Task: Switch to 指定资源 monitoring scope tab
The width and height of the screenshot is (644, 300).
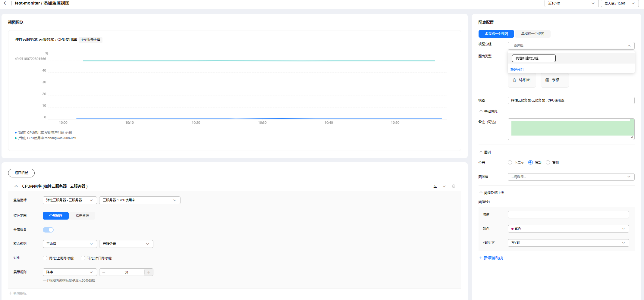Action: [x=82, y=216]
